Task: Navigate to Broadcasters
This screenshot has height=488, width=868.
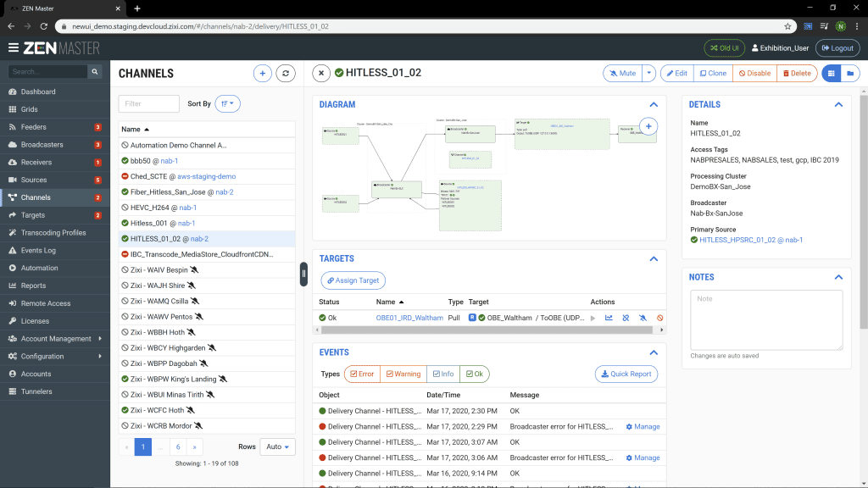Action: coord(55,145)
